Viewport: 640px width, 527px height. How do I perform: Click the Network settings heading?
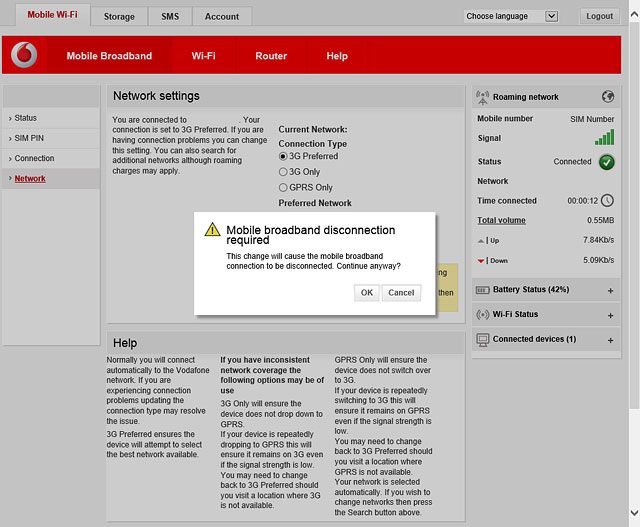pyautogui.click(x=156, y=96)
